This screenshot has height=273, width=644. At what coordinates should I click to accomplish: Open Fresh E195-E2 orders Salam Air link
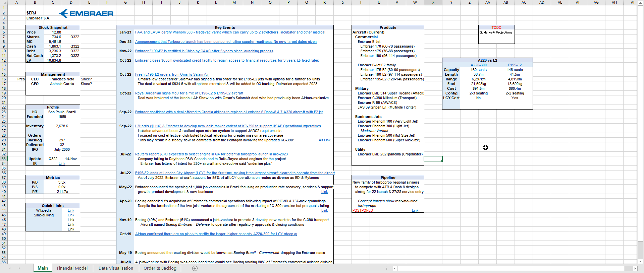(x=172, y=75)
